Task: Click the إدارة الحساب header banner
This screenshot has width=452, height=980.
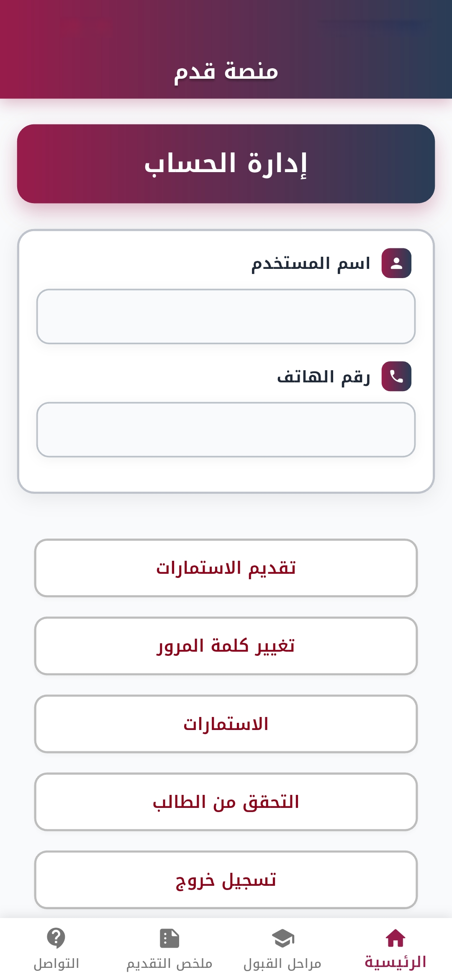Action: [226, 164]
